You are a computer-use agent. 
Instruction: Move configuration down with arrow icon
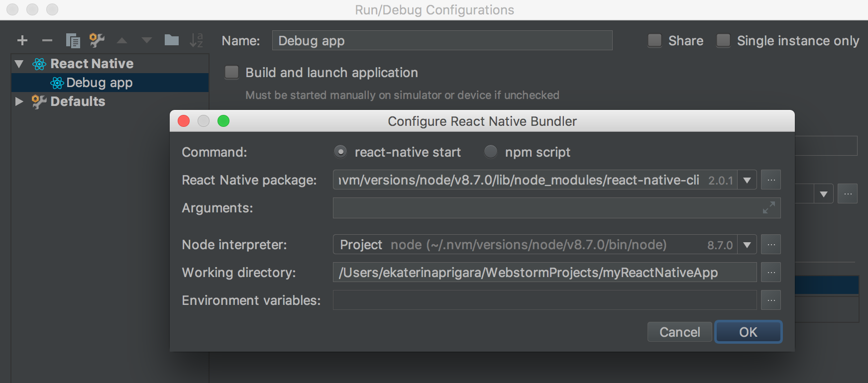pos(147,41)
